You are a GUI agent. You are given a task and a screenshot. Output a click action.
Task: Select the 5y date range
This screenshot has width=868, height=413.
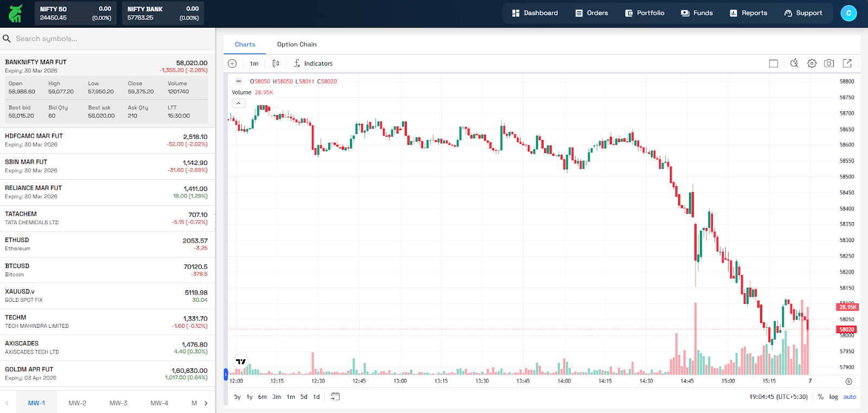237,397
